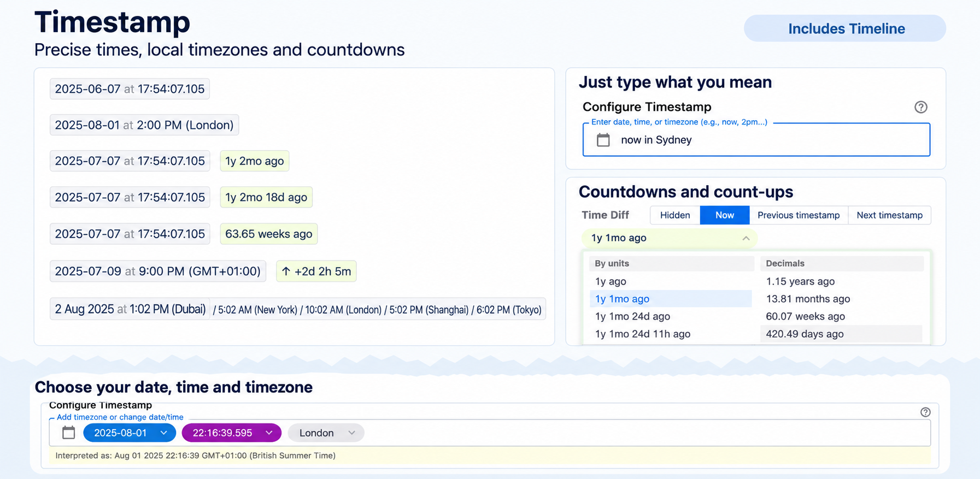Click the '1y 2mo ago' badge

pos(255,161)
